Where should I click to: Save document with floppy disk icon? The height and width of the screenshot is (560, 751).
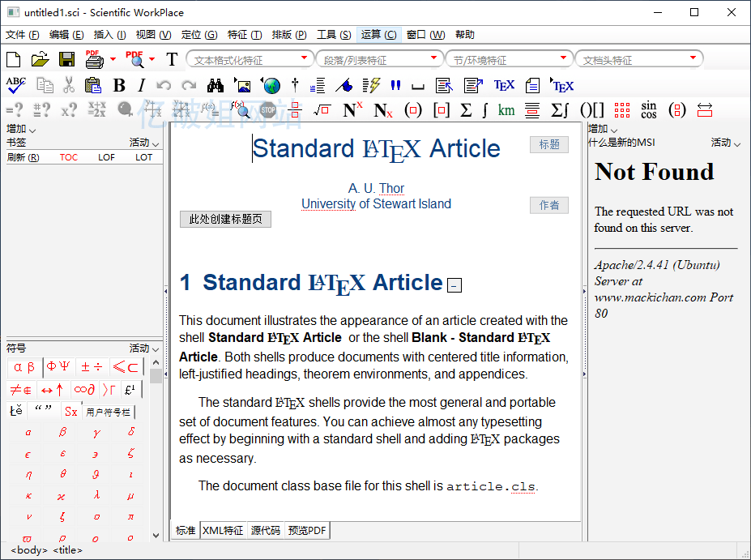(66, 59)
